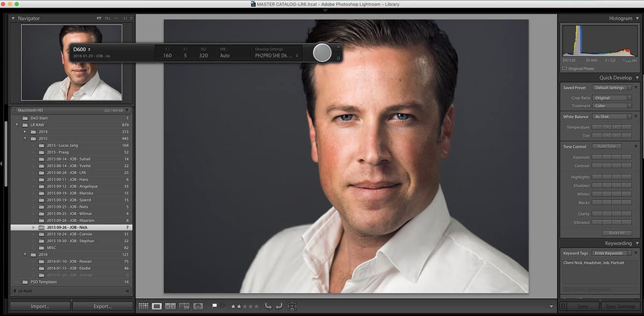
Task: Toggle the Original Photo option
Action: [565, 68]
